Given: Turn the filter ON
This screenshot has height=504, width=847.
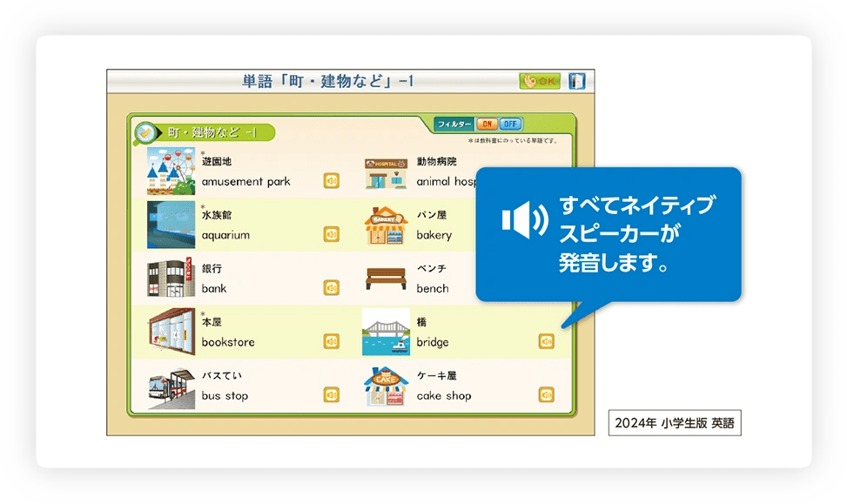Looking at the screenshot, I should point(487,124).
